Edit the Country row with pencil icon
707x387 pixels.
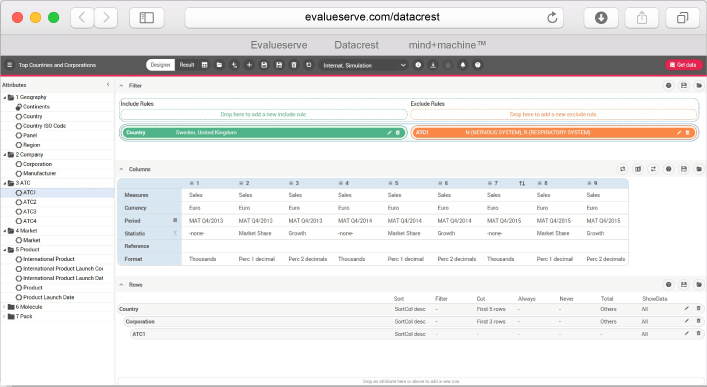[x=687, y=309]
